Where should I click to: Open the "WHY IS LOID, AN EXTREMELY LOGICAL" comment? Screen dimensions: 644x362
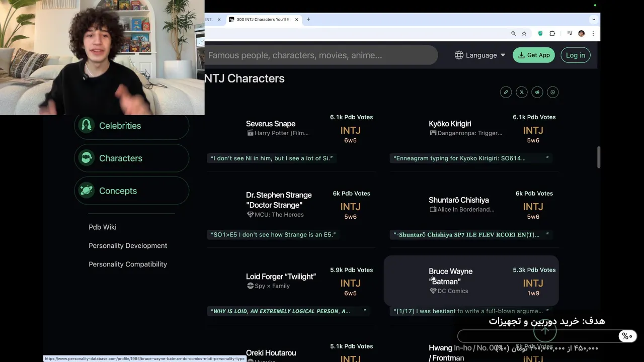(288, 311)
